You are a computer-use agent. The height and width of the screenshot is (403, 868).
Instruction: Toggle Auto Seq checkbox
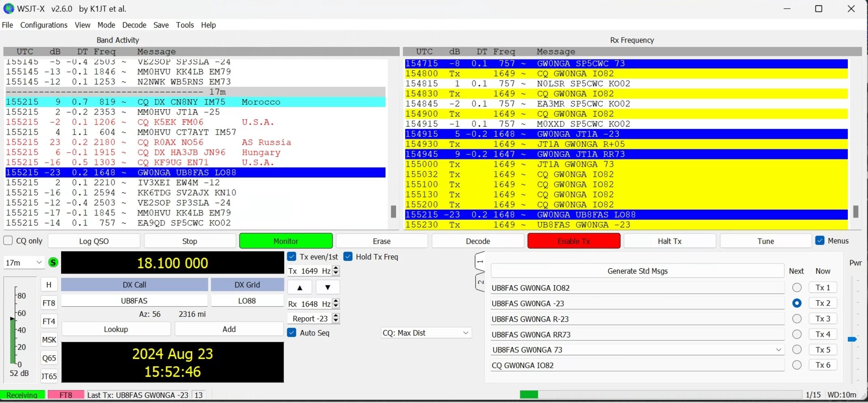(x=291, y=333)
